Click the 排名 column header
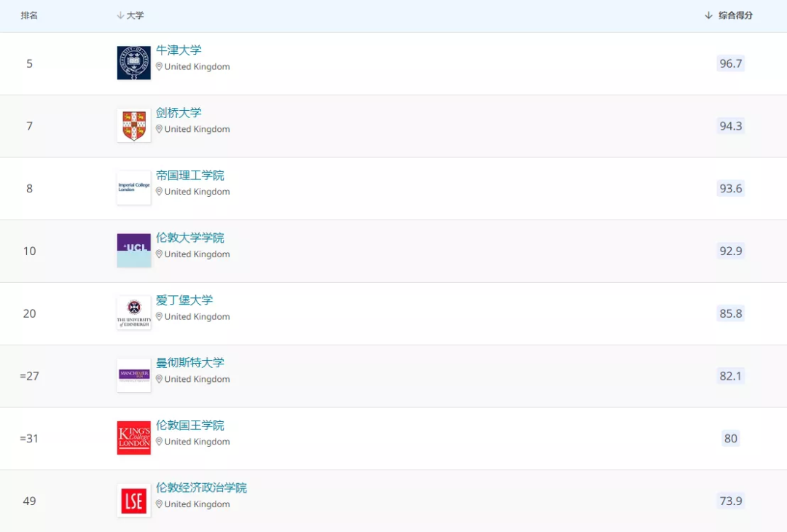Screen dimensions: 787x532 click(29, 15)
